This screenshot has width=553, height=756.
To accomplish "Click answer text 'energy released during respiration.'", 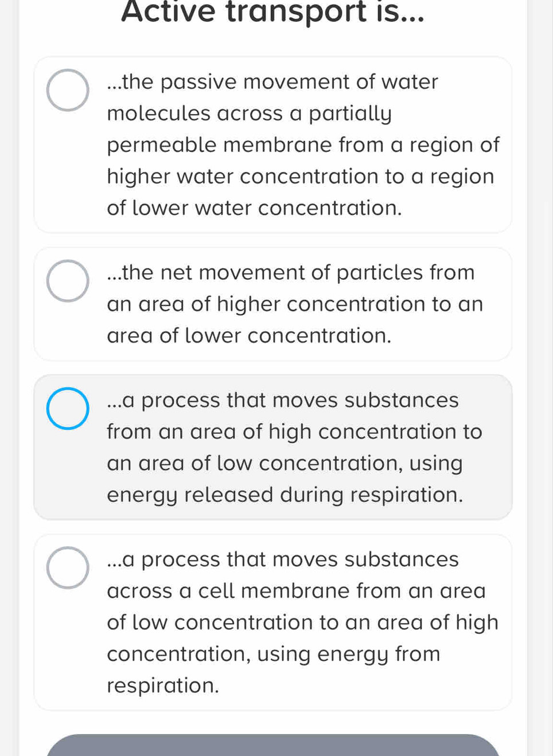I will tap(285, 495).
